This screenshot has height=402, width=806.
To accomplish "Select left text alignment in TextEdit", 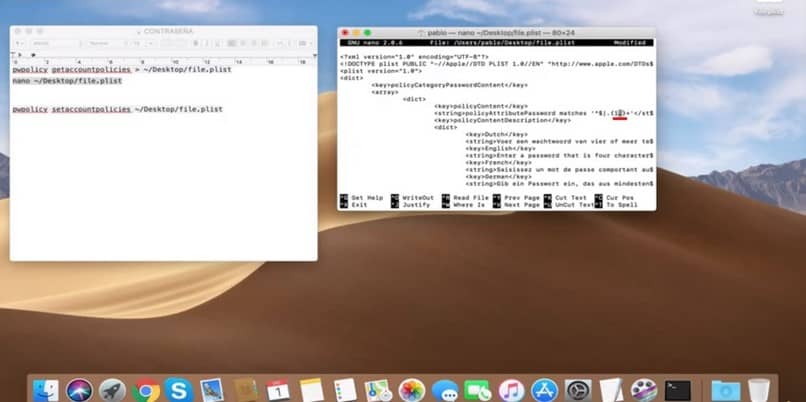I will click(x=232, y=44).
